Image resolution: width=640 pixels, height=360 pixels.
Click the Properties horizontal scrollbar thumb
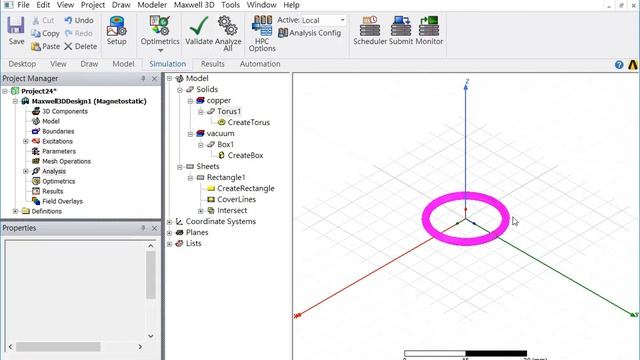pyautogui.click(x=58, y=347)
